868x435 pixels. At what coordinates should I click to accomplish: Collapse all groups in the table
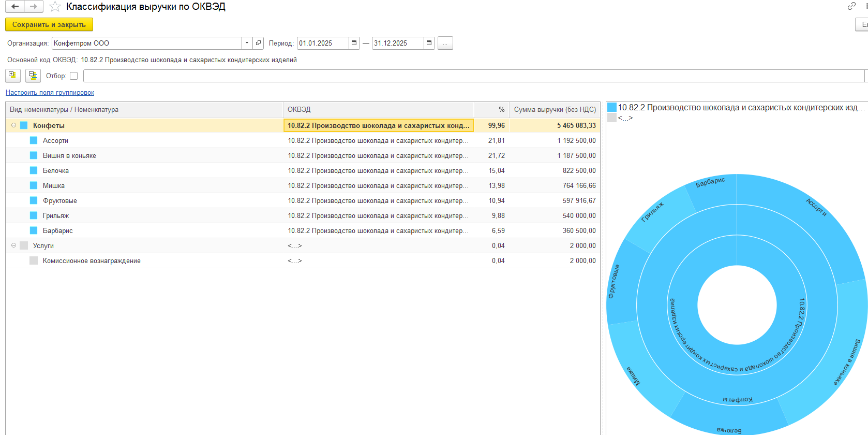[33, 76]
